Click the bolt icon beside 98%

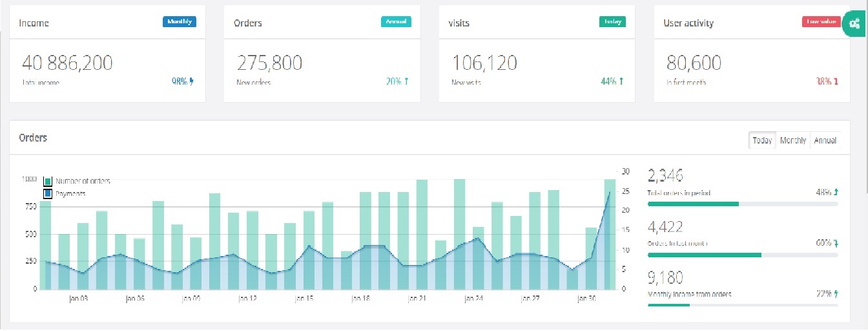pyautogui.click(x=192, y=81)
